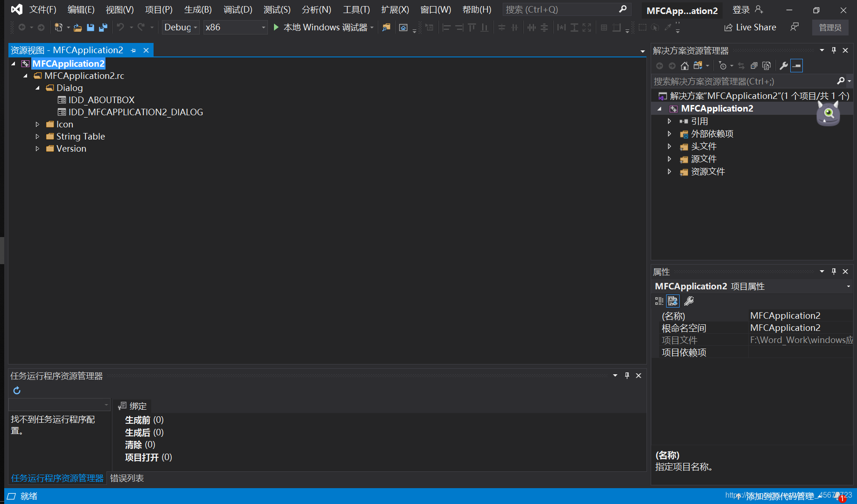Click the Home icon in Solution Explorer
The height and width of the screenshot is (504, 857).
point(684,66)
